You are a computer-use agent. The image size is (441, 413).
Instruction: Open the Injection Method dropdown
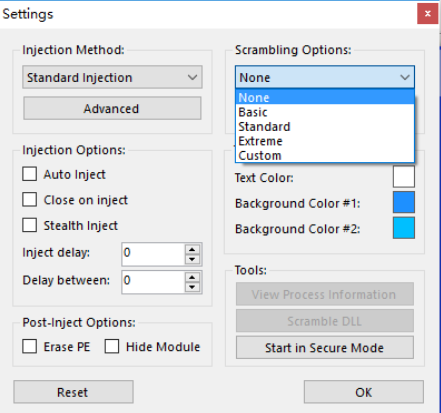(112, 77)
